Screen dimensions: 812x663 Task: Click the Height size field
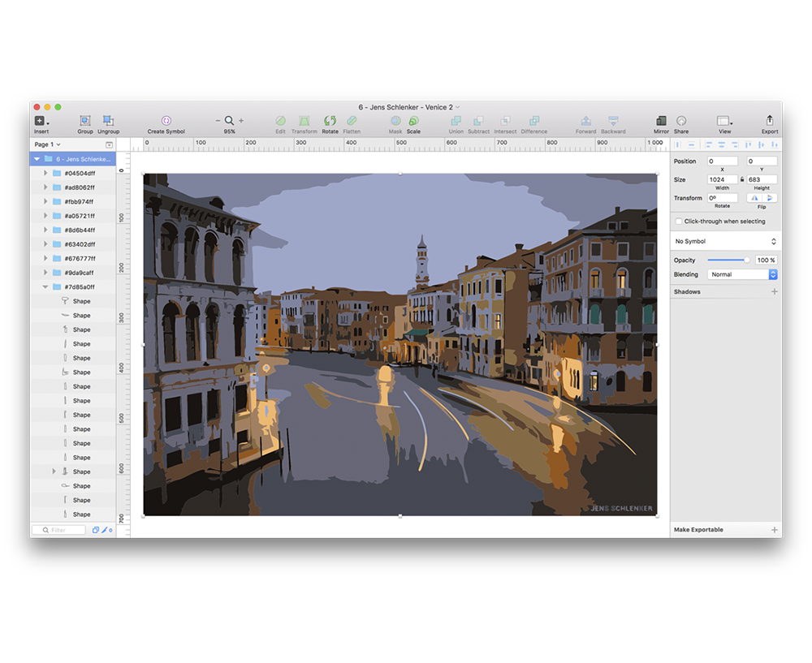[x=762, y=179]
